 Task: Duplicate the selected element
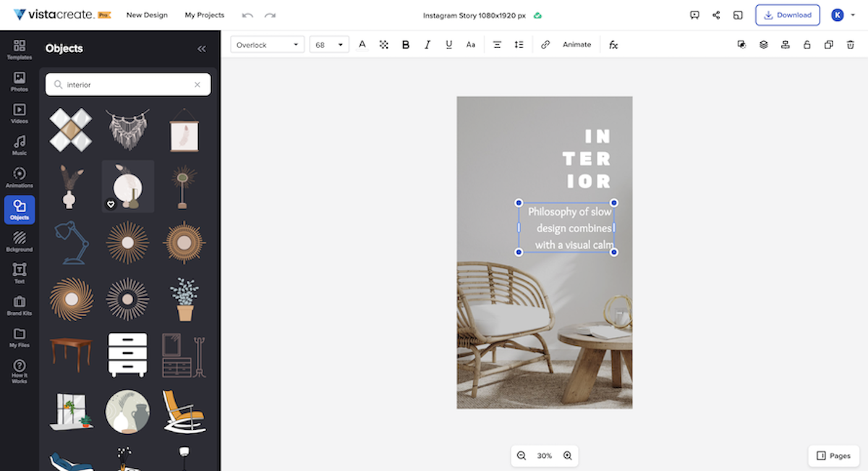coord(828,44)
